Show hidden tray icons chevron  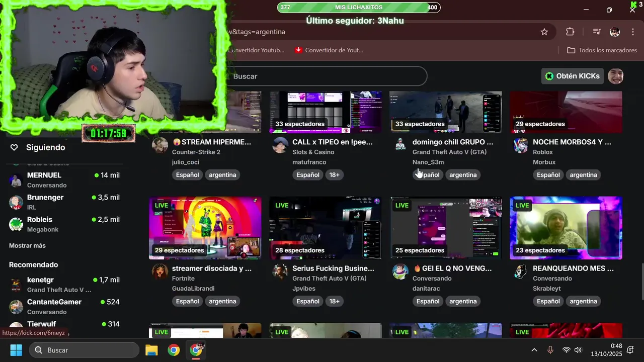click(x=534, y=350)
